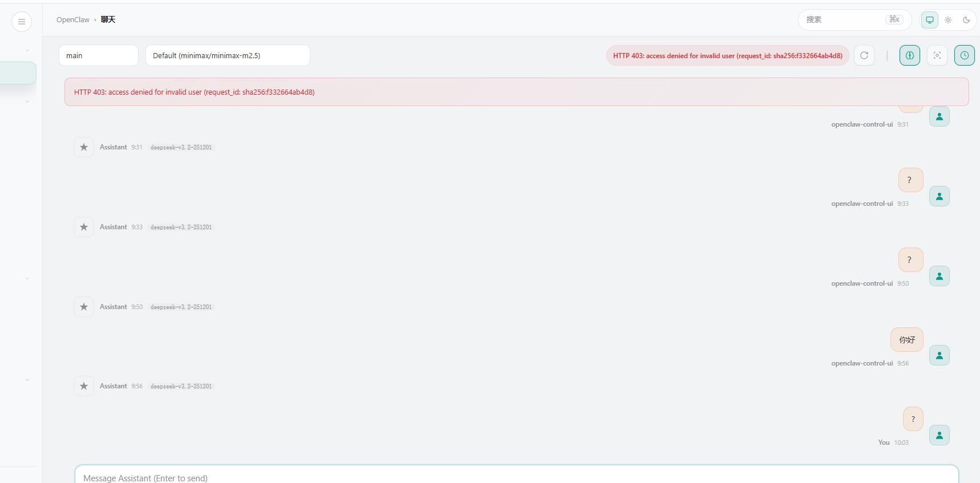Click the 聊天 breadcrumb item
Image resolution: width=980 pixels, height=483 pixels.
point(108,19)
